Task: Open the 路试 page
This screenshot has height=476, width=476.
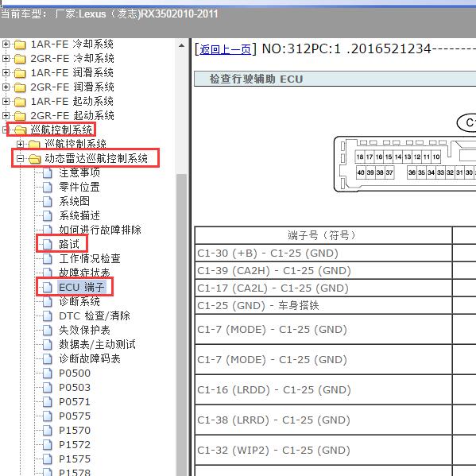Action: tap(69, 244)
